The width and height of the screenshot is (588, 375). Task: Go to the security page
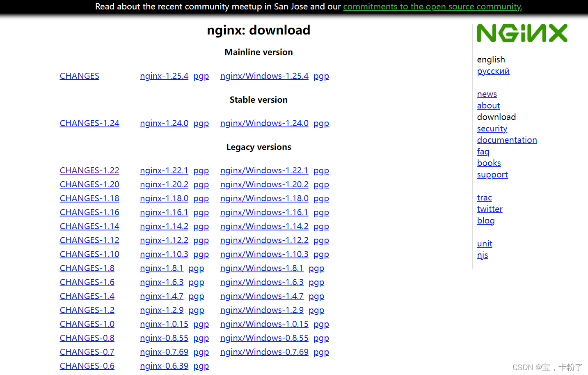492,129
